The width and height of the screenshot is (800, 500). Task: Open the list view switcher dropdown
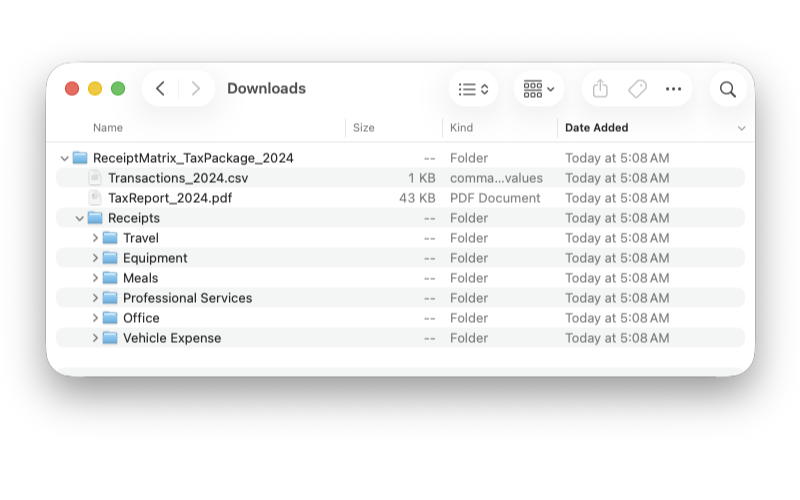coord(473,89)
